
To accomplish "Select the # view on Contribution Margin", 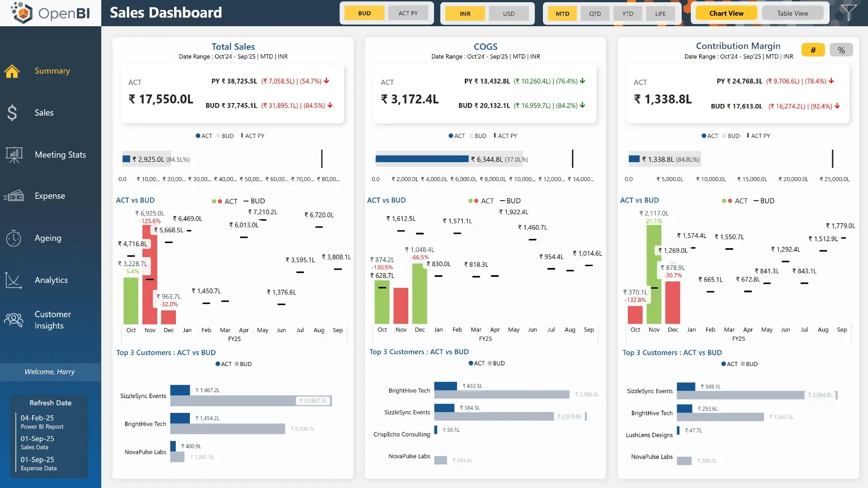I will coord(813,50).
